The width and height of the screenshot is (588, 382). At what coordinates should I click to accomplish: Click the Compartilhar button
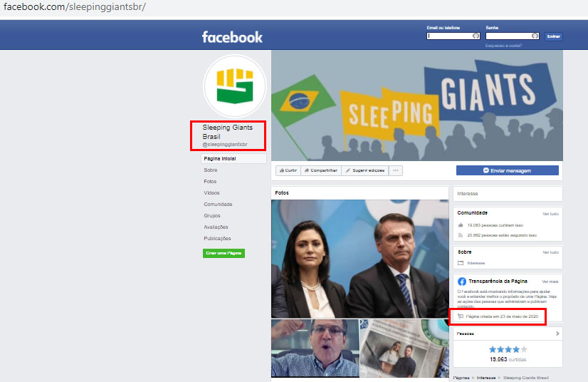(x=321, y=170)
